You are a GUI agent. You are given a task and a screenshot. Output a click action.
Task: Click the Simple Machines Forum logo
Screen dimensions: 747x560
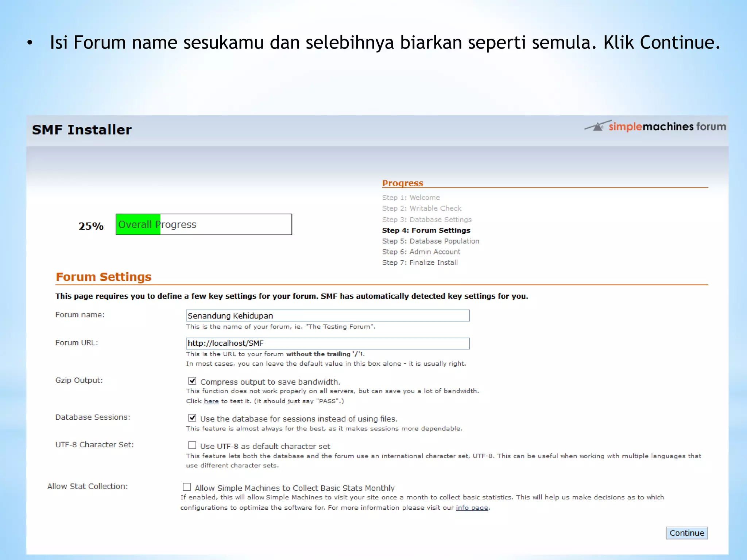655,126
